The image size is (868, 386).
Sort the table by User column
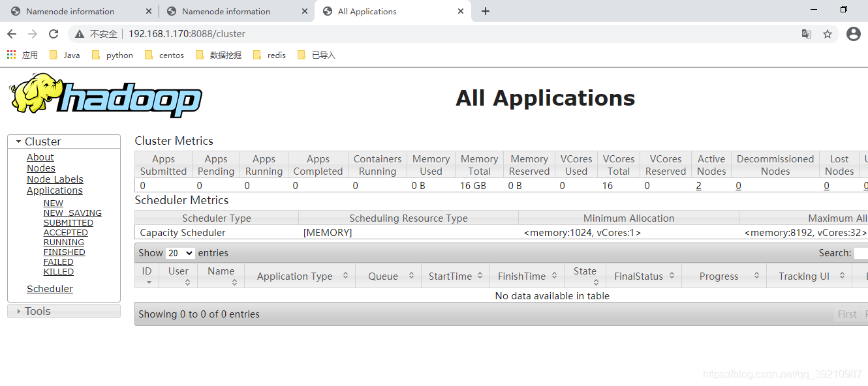coord(178,276)
